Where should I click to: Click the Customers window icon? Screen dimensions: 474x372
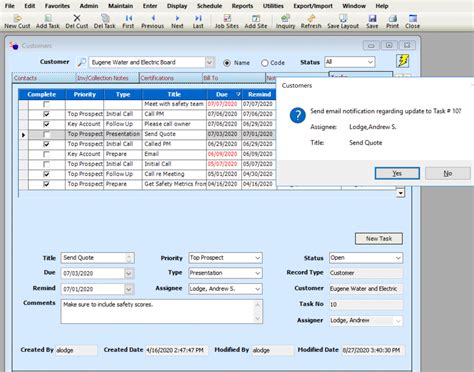(14, 45)
